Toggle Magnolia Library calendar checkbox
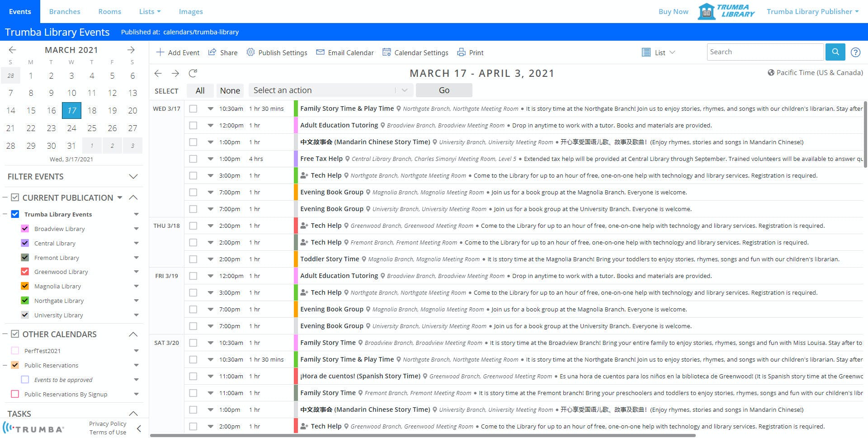Viewport: 868px width, 438px height. point(25,286)
